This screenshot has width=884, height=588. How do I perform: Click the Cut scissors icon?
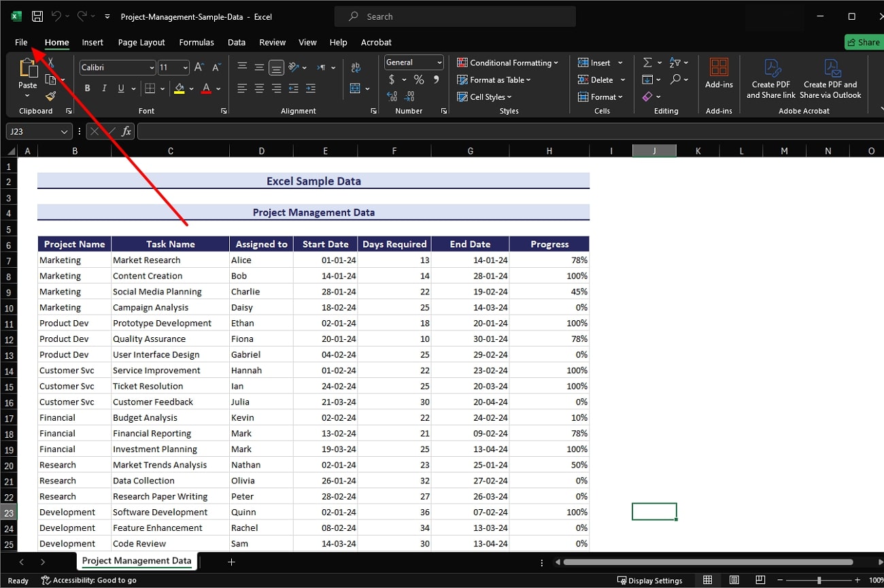(x=50, y=63)
